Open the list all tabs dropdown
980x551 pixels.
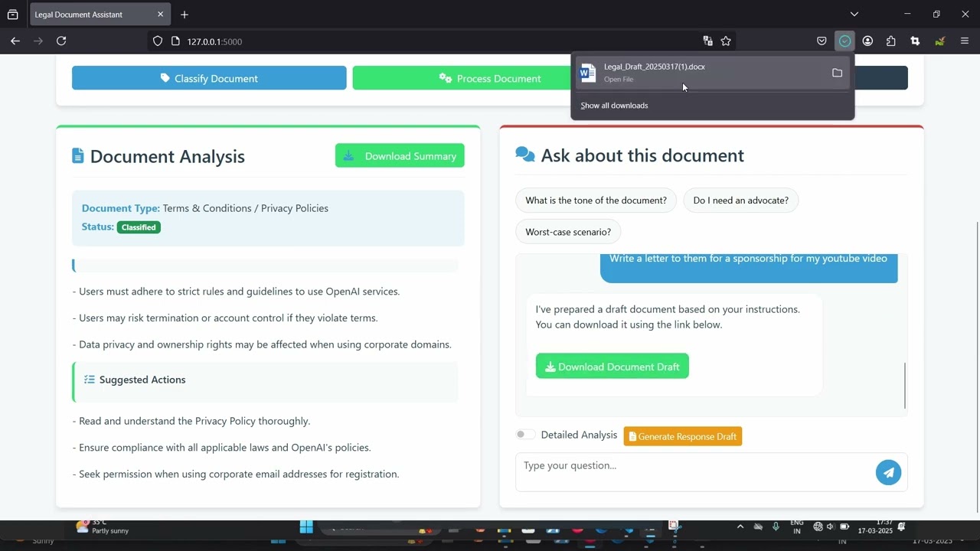pos(854,14)
